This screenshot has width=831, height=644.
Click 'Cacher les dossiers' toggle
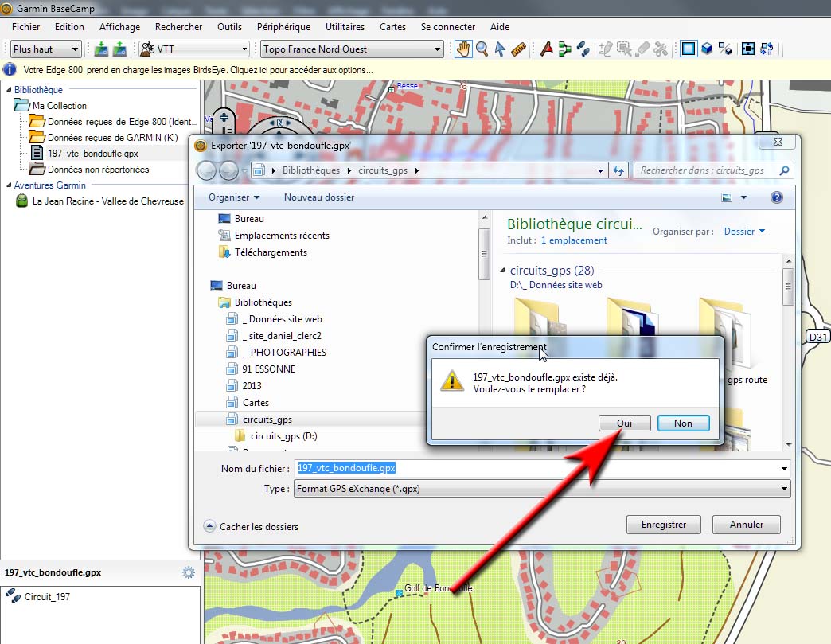252,527
